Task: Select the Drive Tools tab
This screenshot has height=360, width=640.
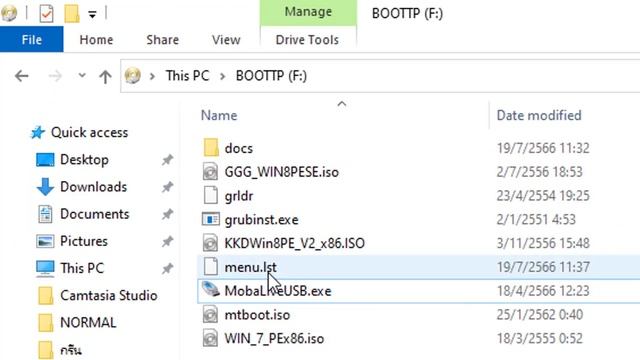Action: (307, 40)
